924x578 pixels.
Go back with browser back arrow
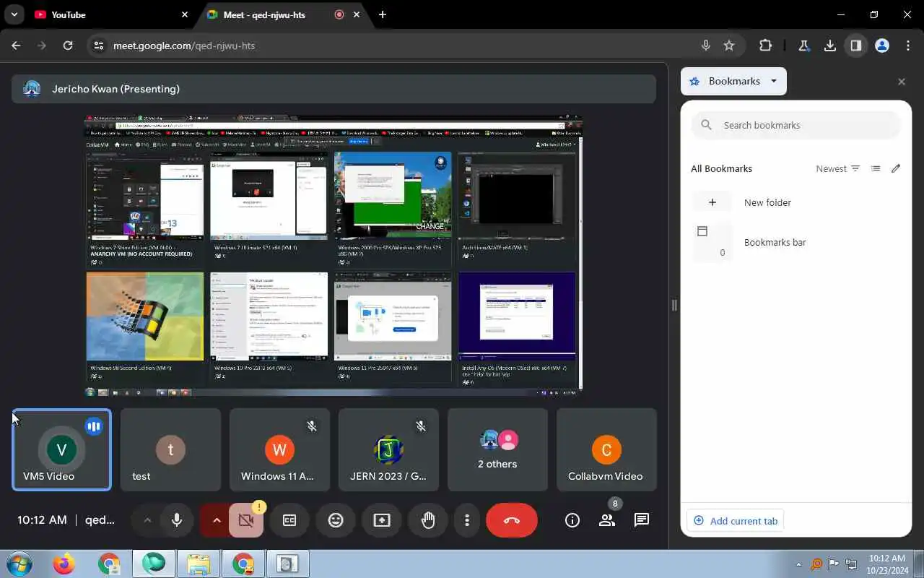[x=17, y=46]
